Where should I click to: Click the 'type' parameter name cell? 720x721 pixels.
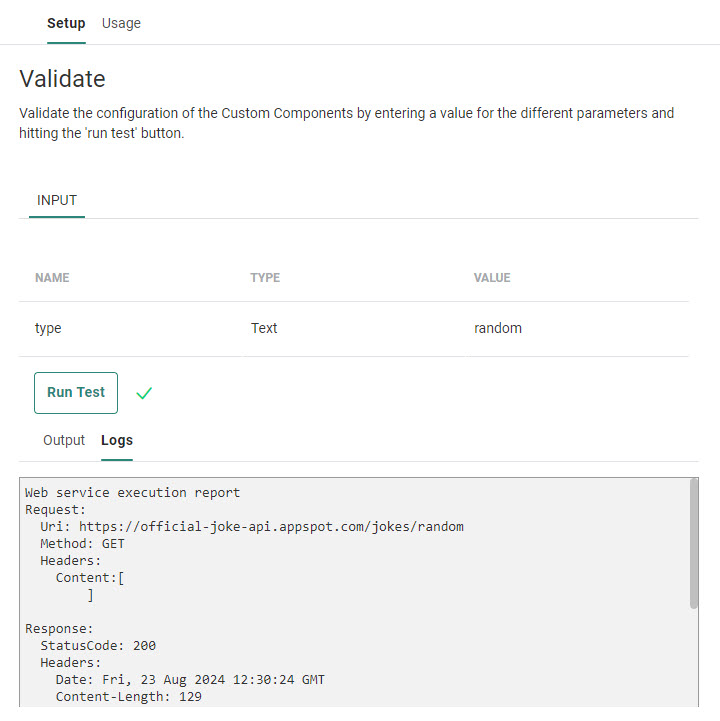pos(48,328)
